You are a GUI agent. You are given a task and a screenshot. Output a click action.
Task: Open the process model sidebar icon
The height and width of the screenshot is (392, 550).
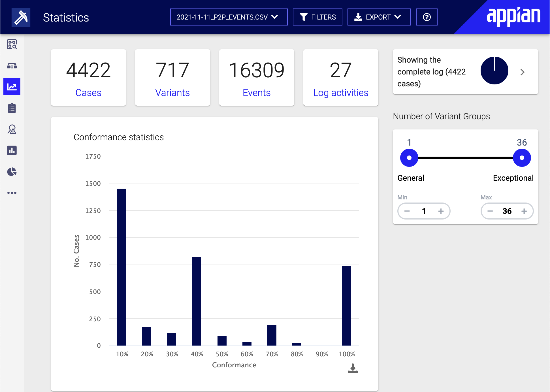point(12,66)
